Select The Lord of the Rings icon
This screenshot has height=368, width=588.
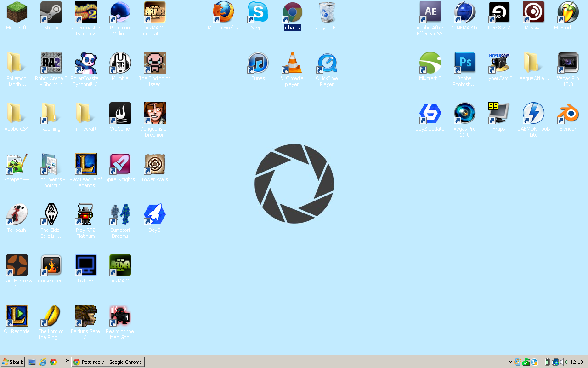[51, 316]
